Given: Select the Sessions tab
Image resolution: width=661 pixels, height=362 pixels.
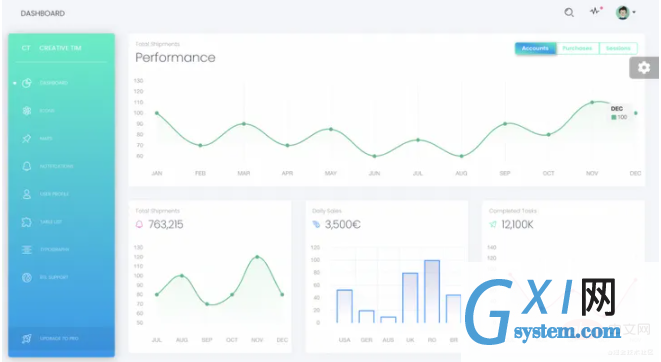Looking at the screenshot, I should point(618,48).
